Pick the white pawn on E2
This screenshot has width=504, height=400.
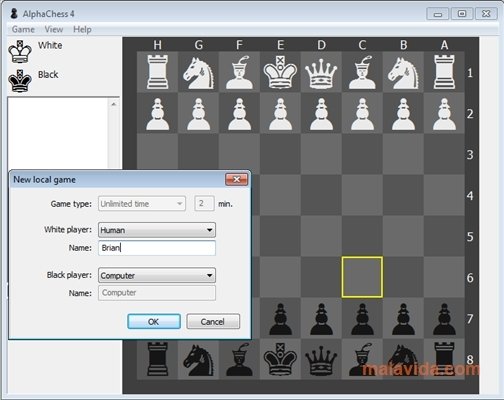(280, 114)
